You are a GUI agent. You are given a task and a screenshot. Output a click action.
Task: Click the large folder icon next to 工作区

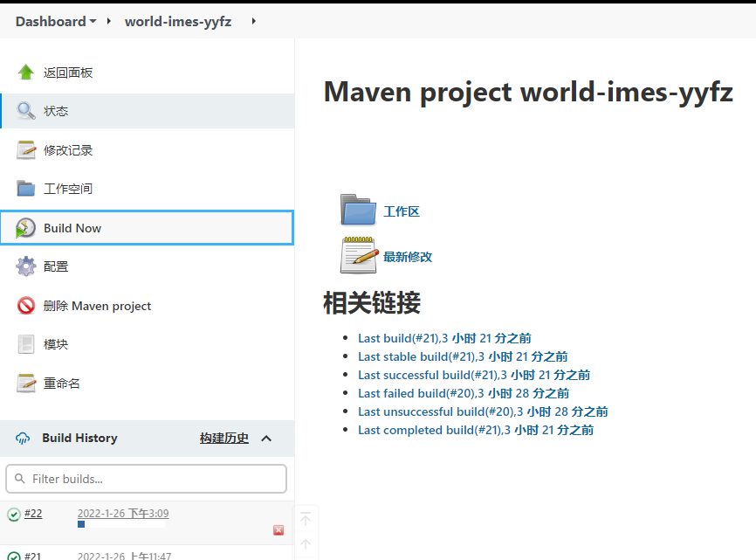(x=358, y=210)
